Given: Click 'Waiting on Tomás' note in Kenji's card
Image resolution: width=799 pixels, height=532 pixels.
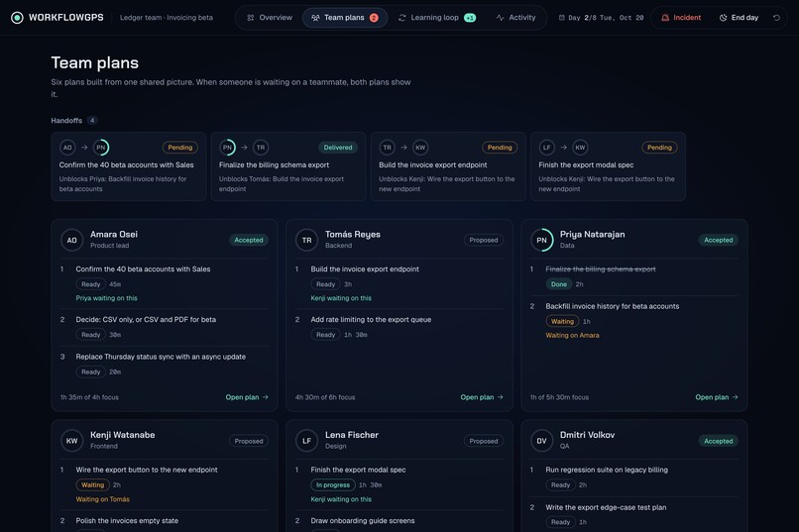Looking at the screenshot, I should pos(102,499).
